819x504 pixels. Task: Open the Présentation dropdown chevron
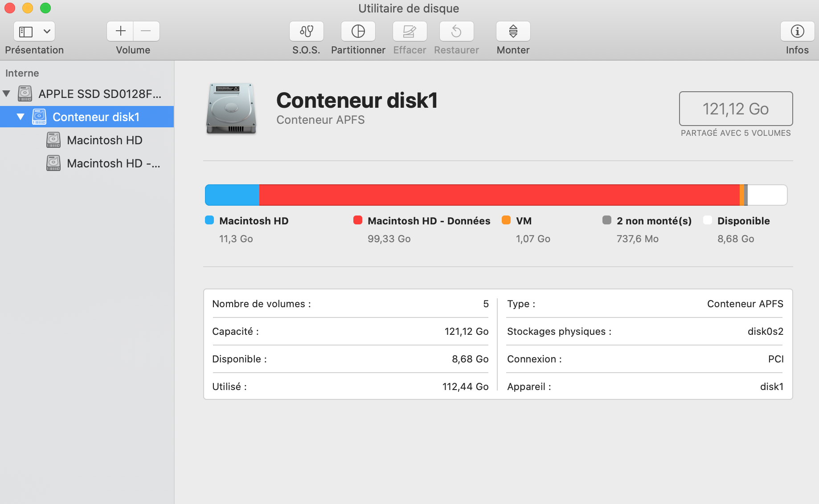(x=47, y=32)
